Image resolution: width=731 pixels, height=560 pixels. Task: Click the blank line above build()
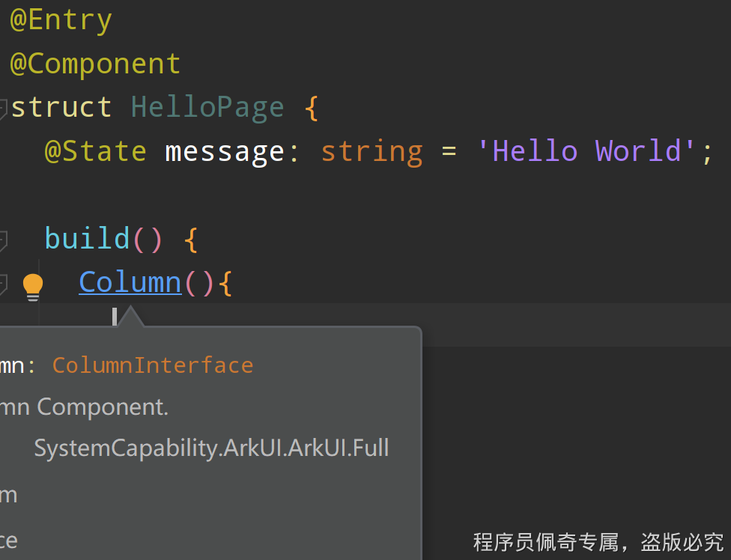click(300, 195)
